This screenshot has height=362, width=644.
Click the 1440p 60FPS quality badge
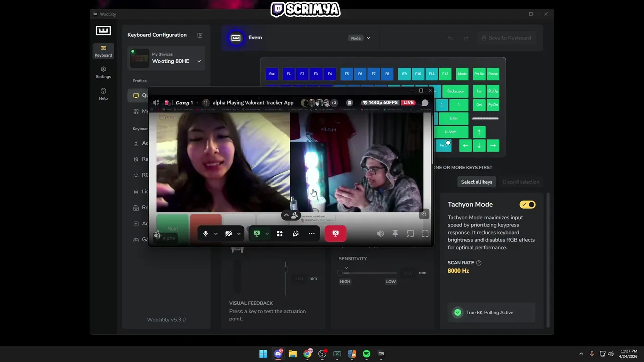click(x=381, y=103)
